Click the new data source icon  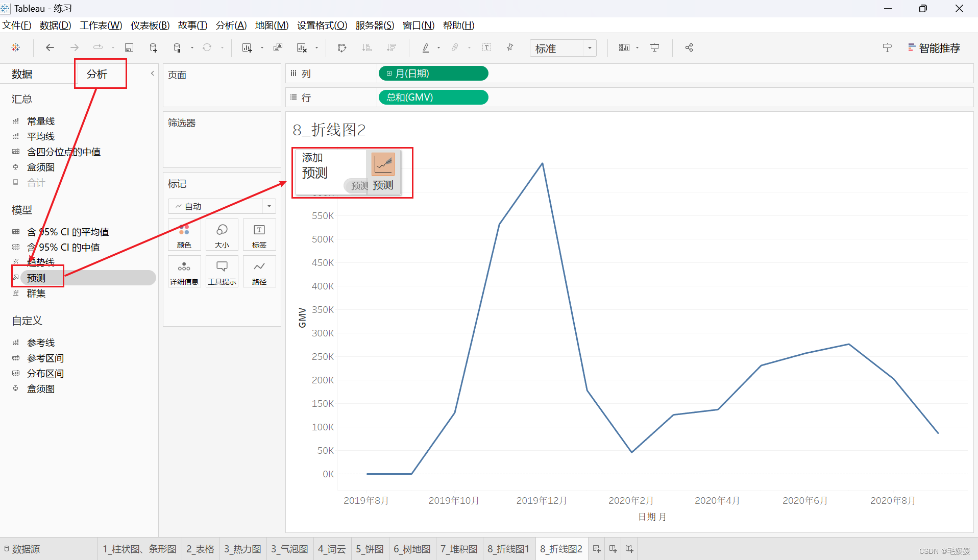pyautogui.click(x=153, y=47)
